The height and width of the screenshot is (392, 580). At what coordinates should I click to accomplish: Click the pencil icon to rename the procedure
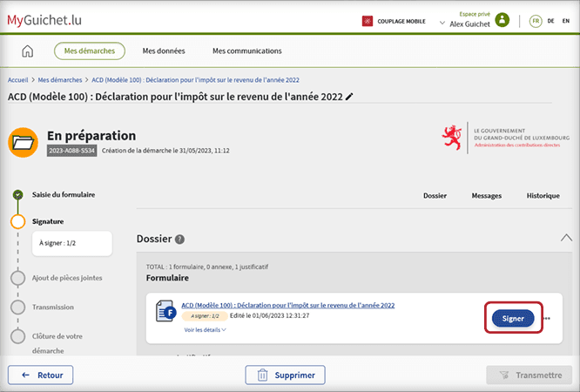click(350, 97)
